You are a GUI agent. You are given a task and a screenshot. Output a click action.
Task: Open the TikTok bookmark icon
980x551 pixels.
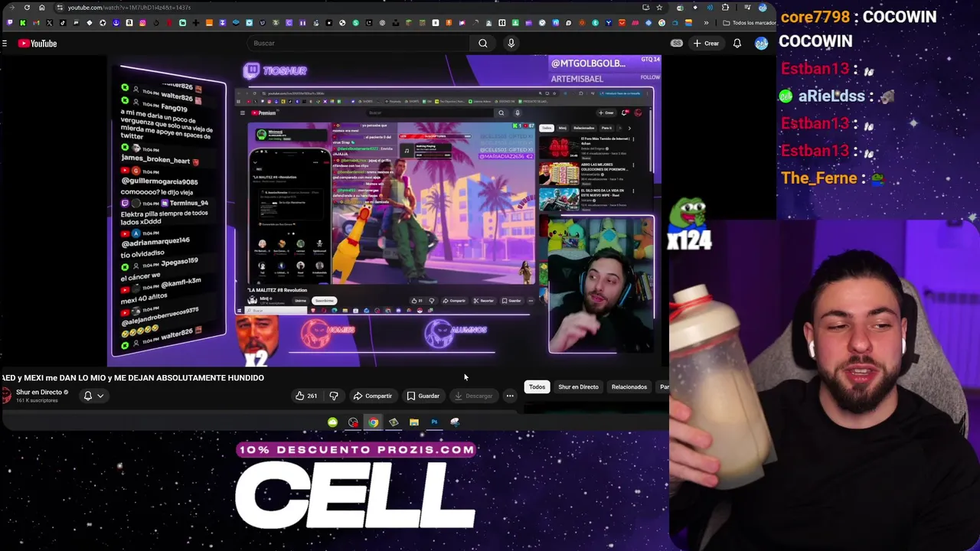click(x=63, y=22)
